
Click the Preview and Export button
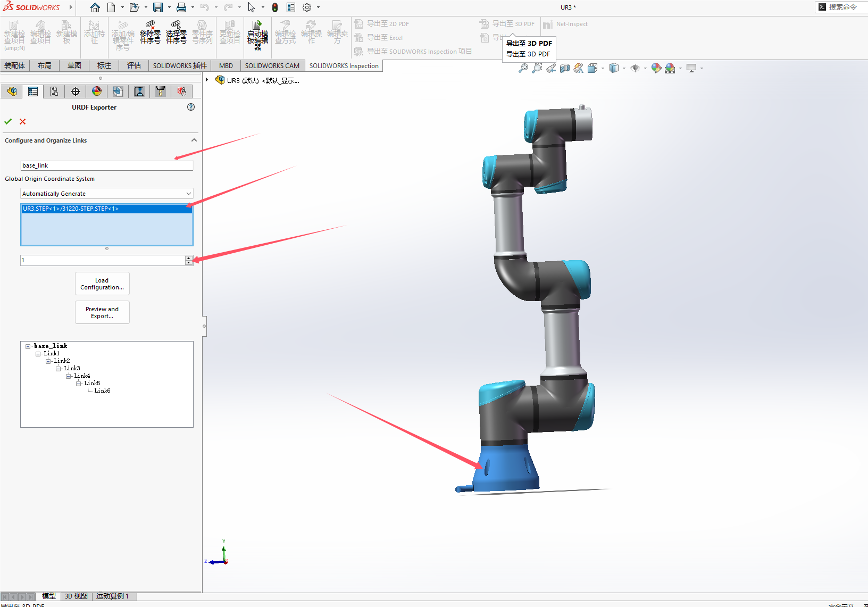click(102, 312)
